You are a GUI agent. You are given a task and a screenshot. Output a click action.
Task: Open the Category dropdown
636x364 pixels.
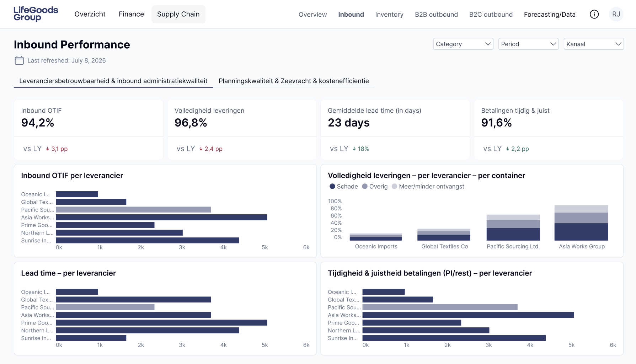tap(463, 44)
